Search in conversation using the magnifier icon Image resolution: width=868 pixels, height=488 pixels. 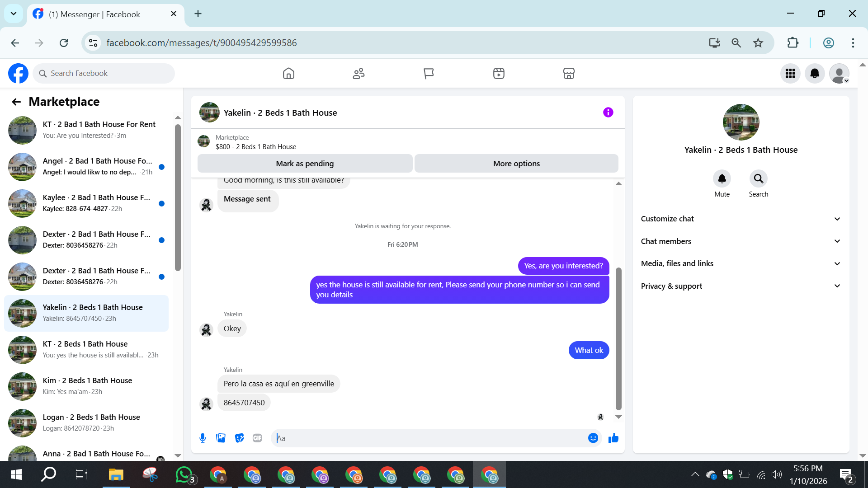coord(758,179)
